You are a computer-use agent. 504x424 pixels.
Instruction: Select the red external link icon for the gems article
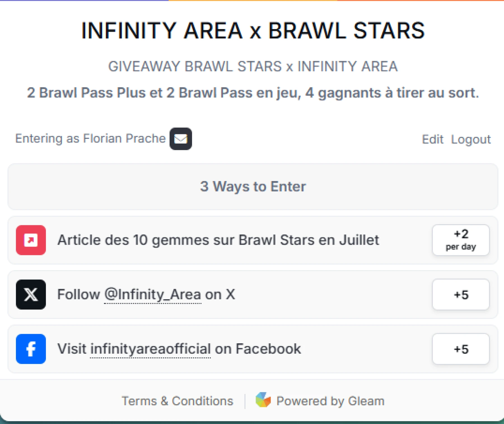coord(31,240)
